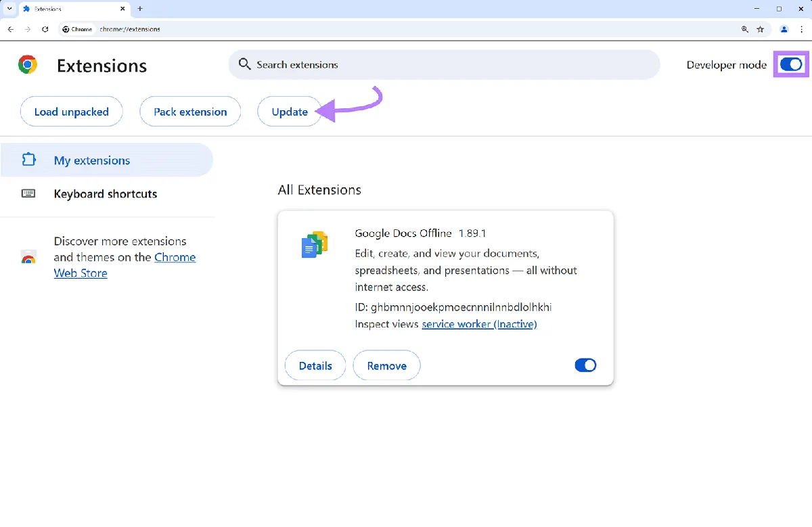Toggle the Developer mode switch
Screen dimensions: 812x527
point(790,64)
